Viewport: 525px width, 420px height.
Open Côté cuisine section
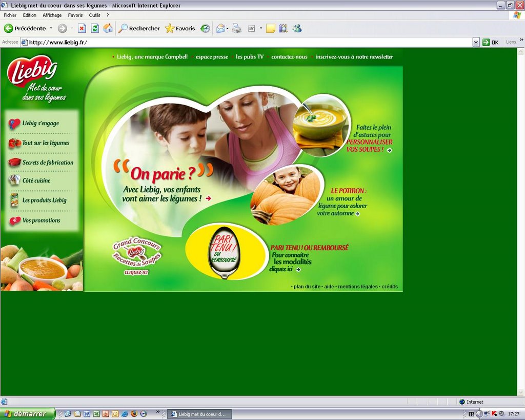click(x=29, y=181)
